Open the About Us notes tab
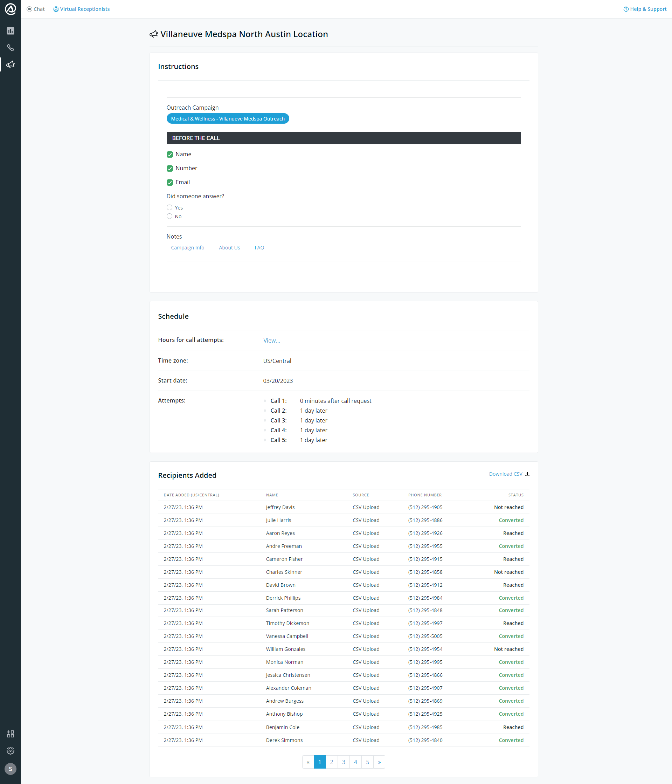Viewport: 672px width, 784px height. coord(230,247)
